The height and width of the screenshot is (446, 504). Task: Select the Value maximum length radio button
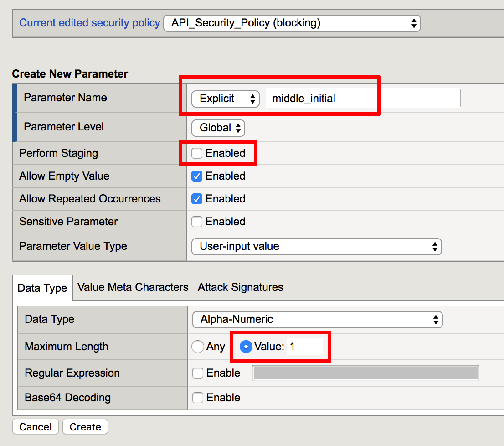246,347
